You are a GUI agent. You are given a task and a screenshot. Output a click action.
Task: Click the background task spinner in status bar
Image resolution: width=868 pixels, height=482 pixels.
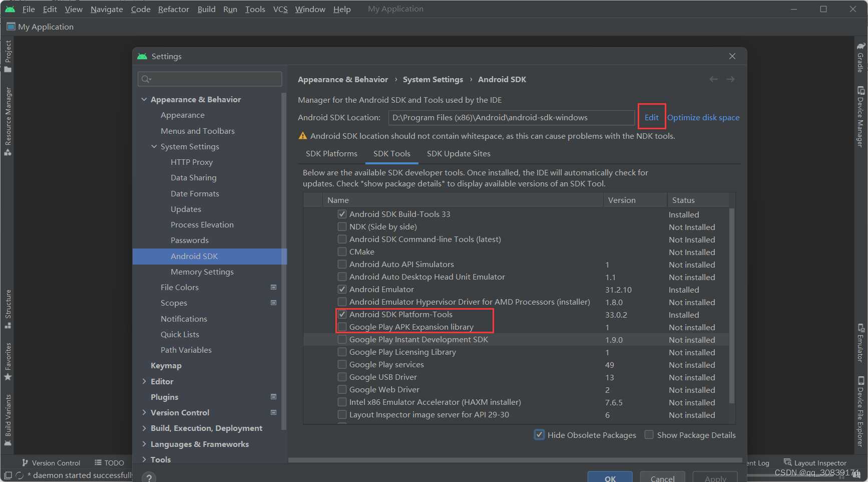coord(20,475)
